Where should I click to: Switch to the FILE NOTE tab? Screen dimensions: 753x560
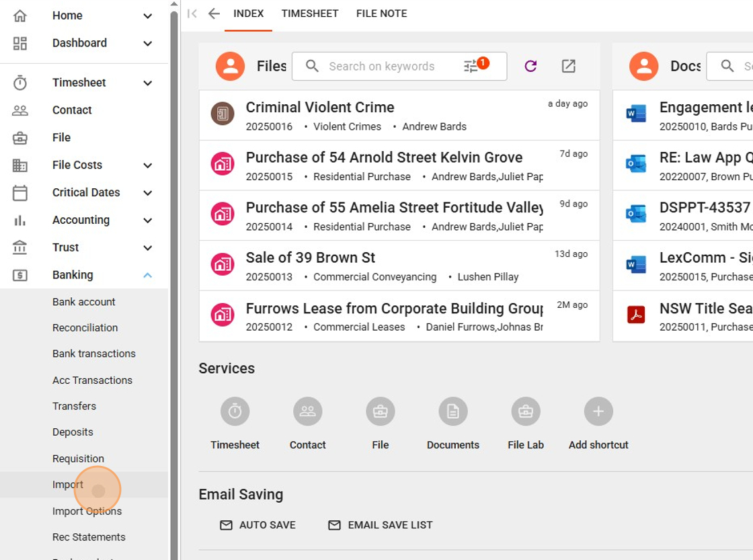point(381,13)
